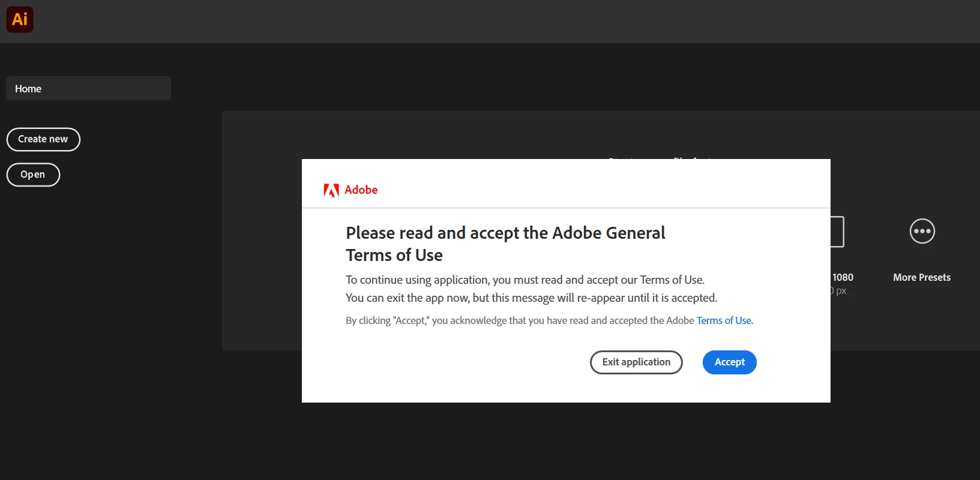The height and width of the screenshot is (480, 980).
Task: Select the Home item in sidebar
Action: 88,88
